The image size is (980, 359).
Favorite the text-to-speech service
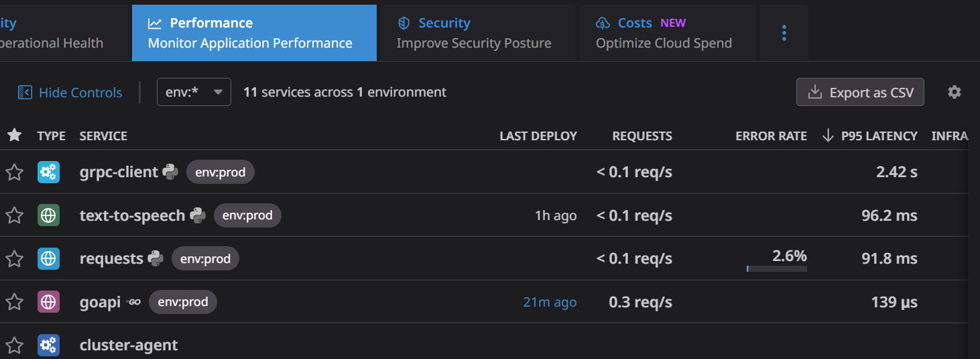14,215
